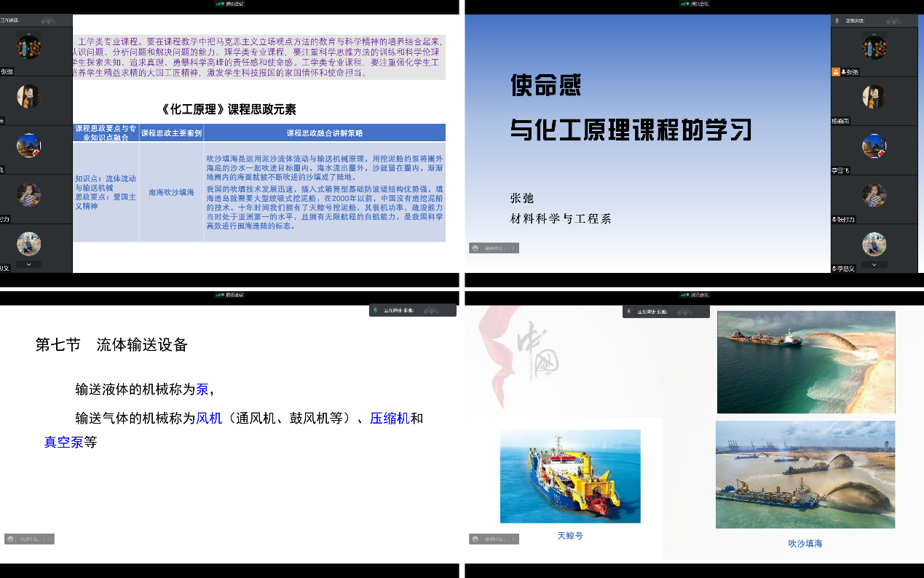Click the blue 压缩机 link text
The height and width of the screenshot is (578, 924).
point(390,419)
